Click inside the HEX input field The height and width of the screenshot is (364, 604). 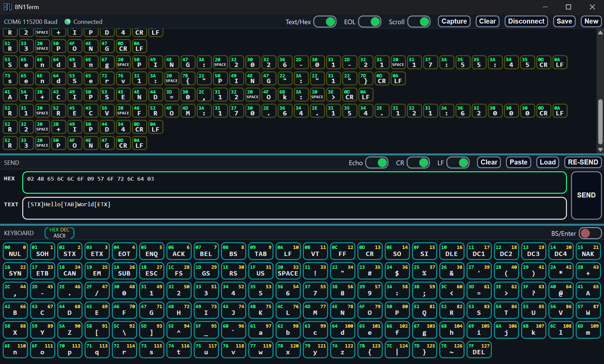294,183
